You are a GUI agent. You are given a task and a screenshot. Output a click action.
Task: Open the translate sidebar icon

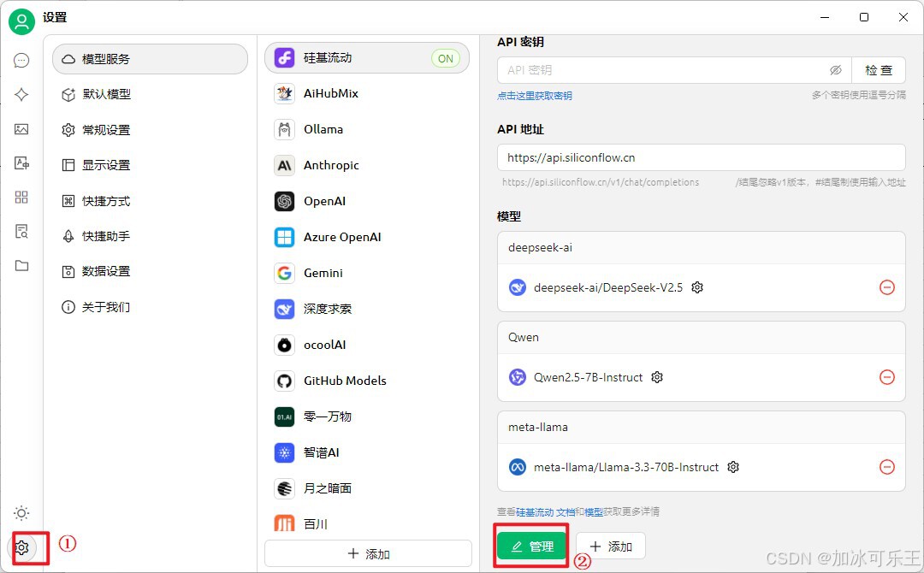pos(21,163)
